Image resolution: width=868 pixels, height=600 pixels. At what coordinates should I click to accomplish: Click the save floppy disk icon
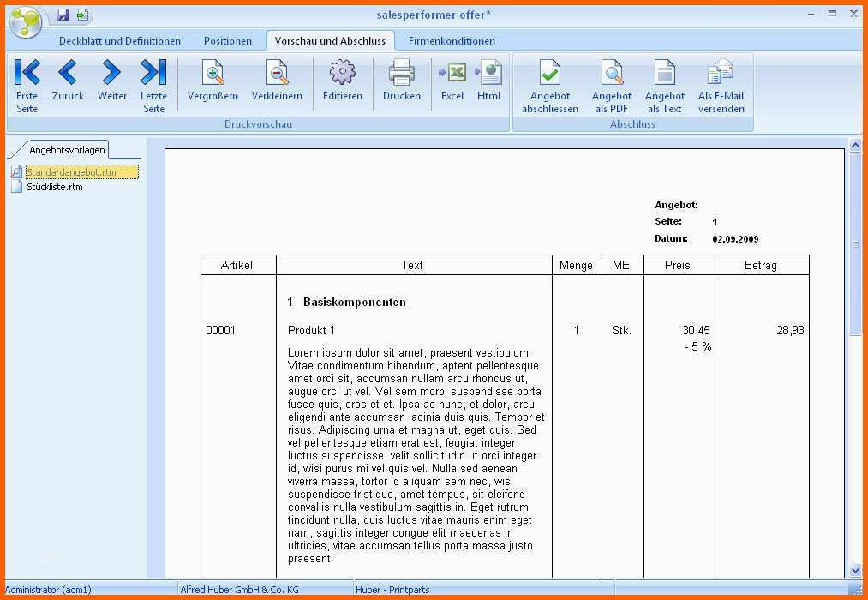[x=63, y=15]
